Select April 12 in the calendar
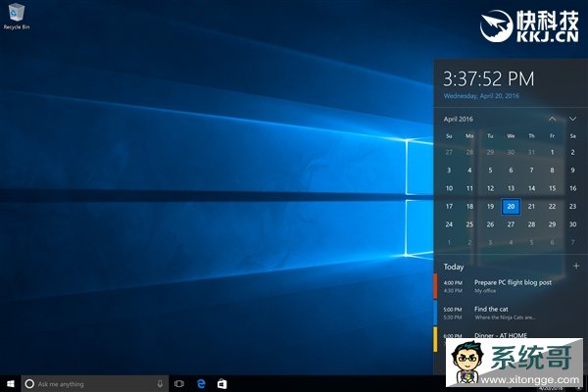 coord(490,188)
